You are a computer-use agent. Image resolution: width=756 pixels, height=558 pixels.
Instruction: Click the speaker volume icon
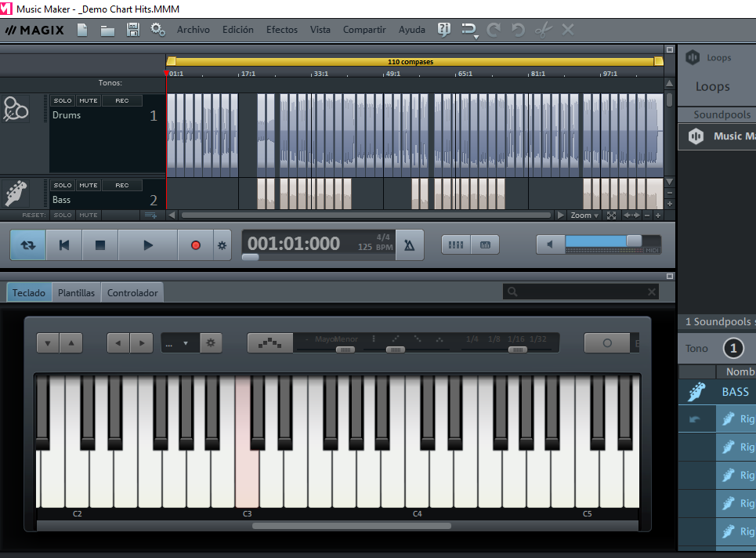(550, 245)
